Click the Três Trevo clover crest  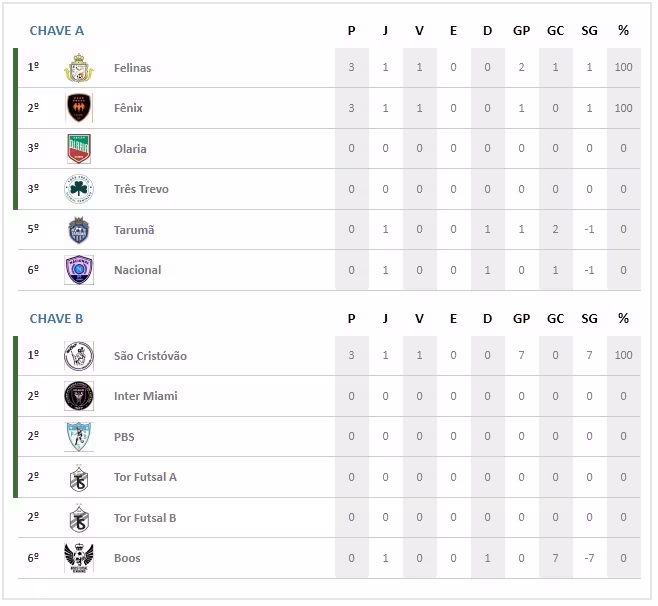(79, 189)
